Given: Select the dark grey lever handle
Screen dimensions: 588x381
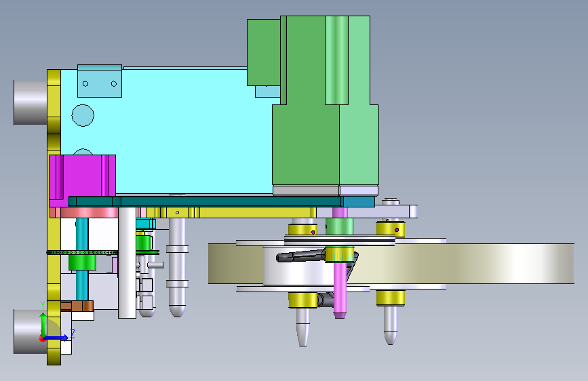Looking at the screenshot, I should [x=300, y=256].
